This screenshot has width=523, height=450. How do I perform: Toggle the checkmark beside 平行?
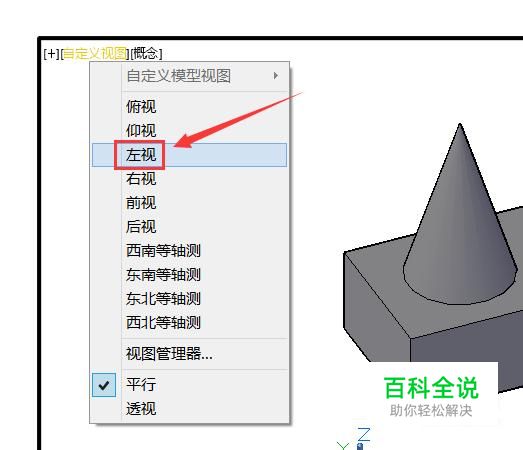[104, 385]
